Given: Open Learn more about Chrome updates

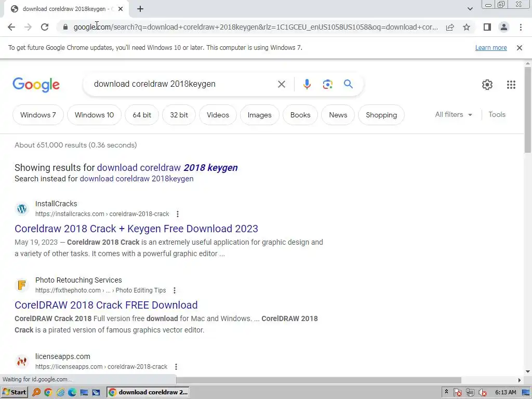Looking at the screenshot, I should pos(491,48).
